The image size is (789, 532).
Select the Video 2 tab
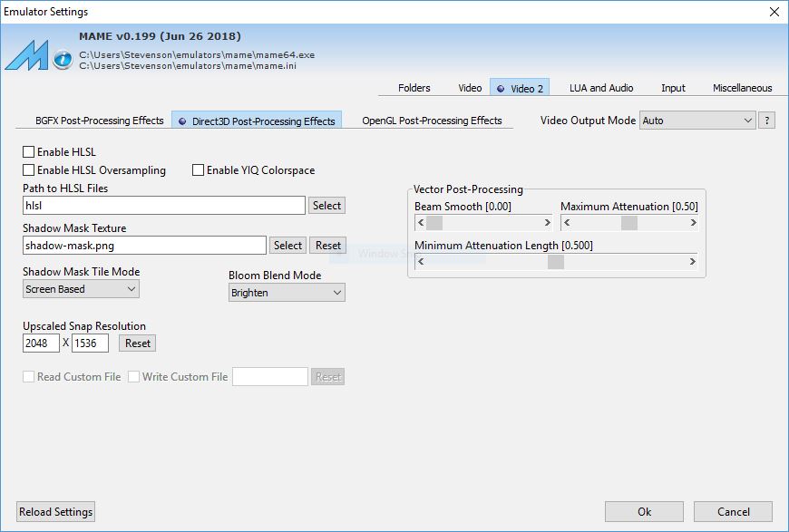click(520, 89)
